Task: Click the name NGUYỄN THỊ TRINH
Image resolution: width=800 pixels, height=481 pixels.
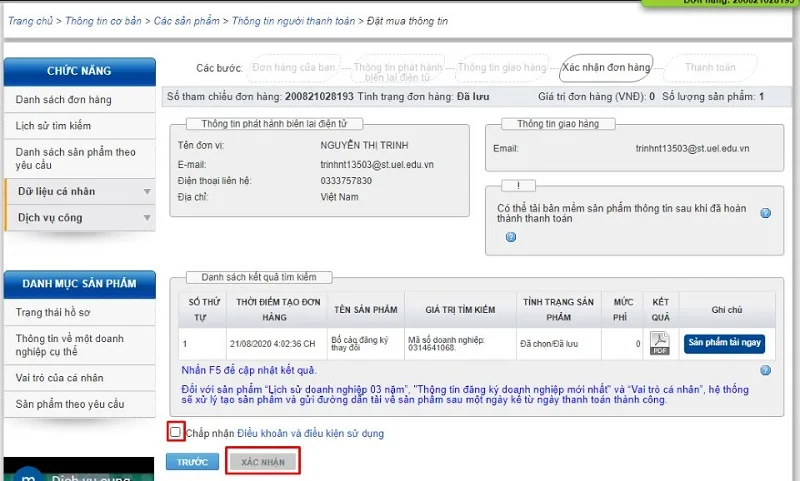Action: click(364, 145)
